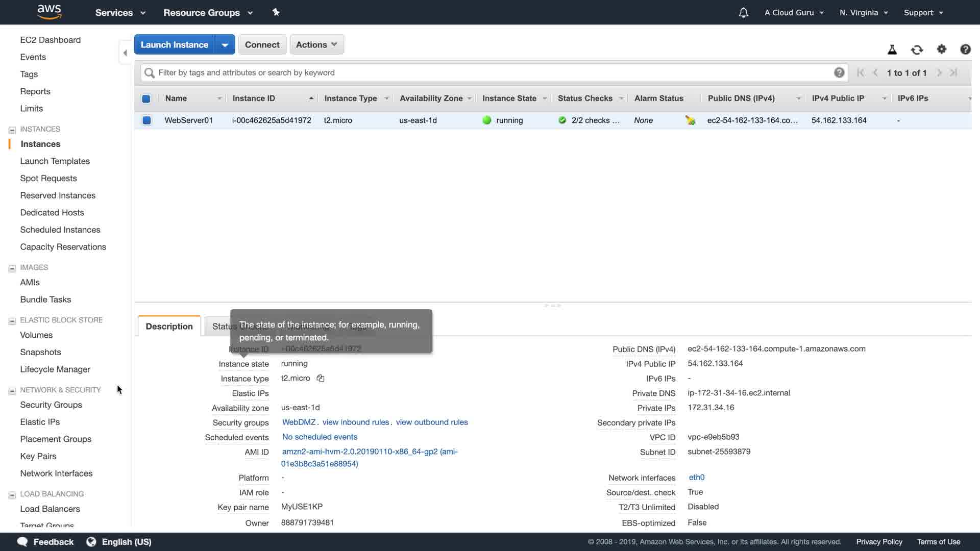
Task: Open the view inbound rules link
Action: 356,422
